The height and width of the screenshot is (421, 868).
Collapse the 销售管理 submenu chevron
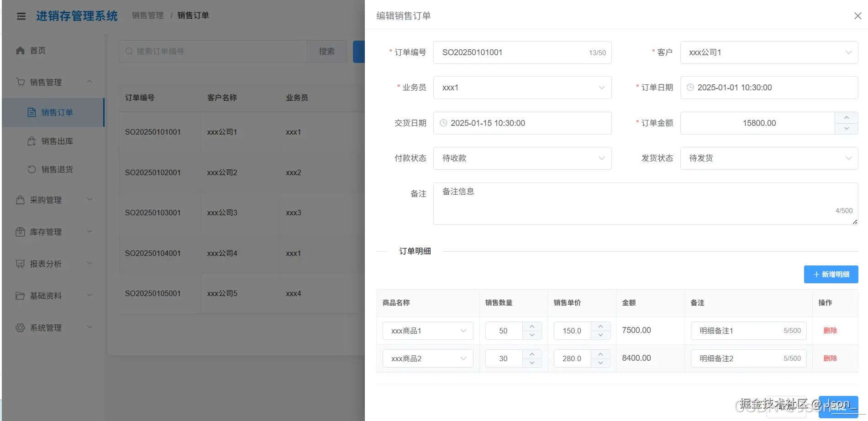[90, 82]
